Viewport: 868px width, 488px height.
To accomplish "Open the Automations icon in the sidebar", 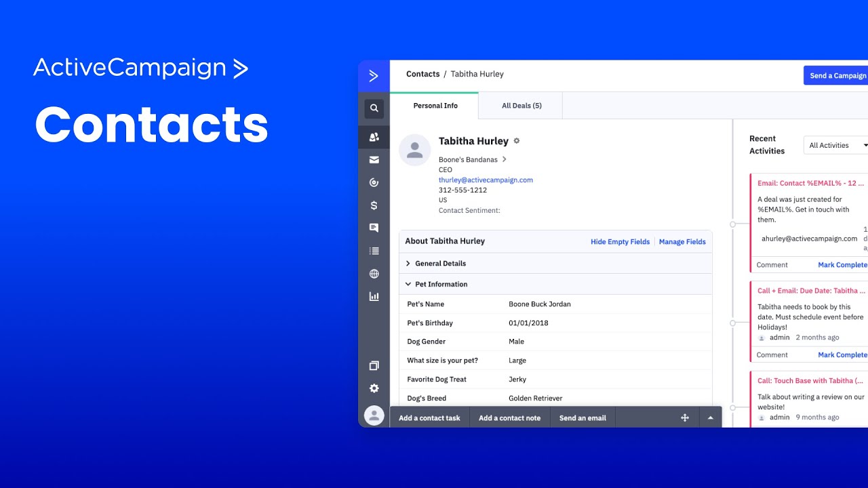I will (374, 182).
